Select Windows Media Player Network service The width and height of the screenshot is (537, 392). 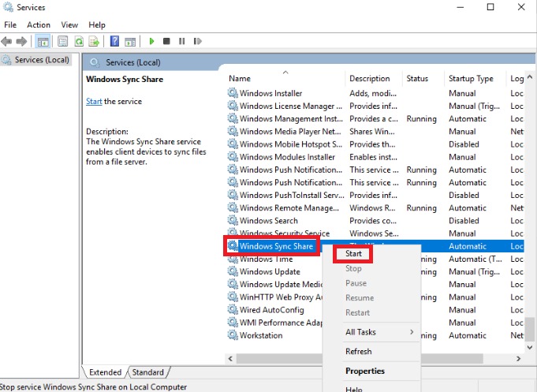(x=290, y=131)
